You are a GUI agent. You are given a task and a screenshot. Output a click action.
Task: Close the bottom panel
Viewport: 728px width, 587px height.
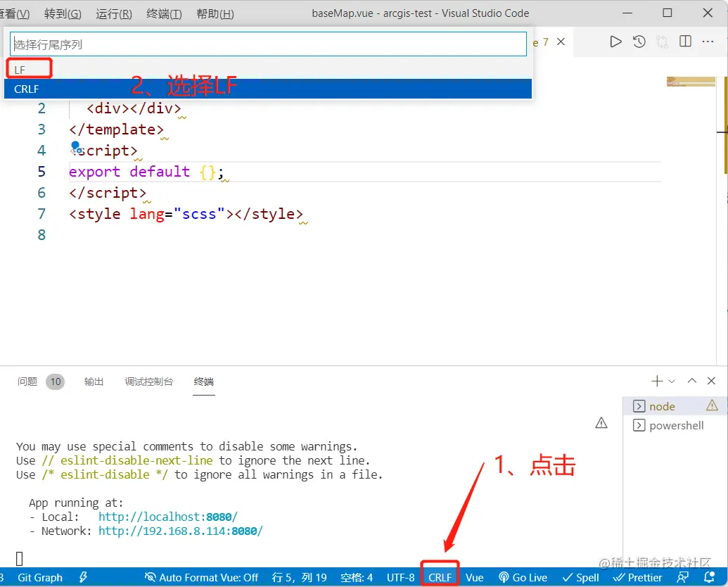[711, 381]
